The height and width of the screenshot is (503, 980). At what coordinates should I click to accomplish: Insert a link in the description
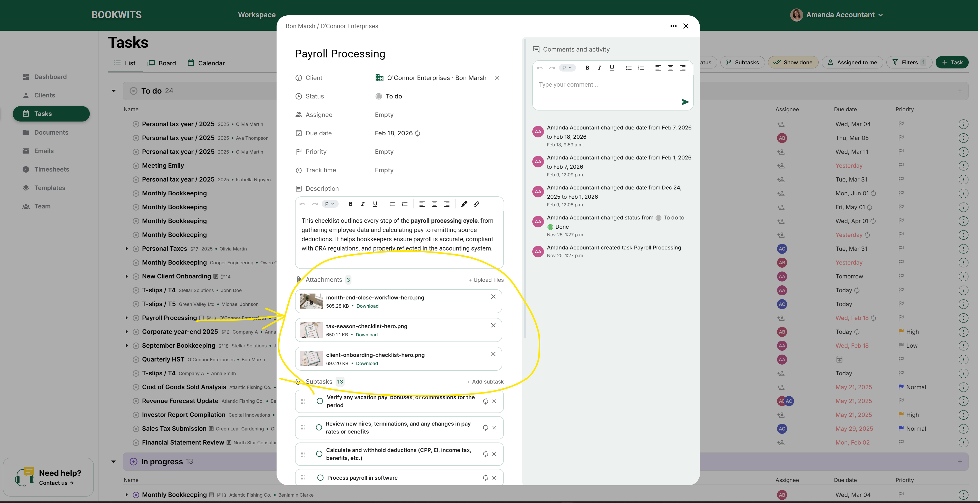[x=476, y=204]
